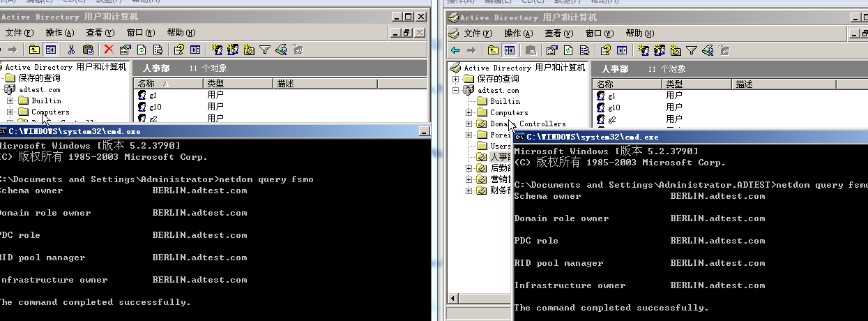Click Export list icon in left window toolbar
The height and width of the screenshot is (321, 868).
click(x=158, y=50)
